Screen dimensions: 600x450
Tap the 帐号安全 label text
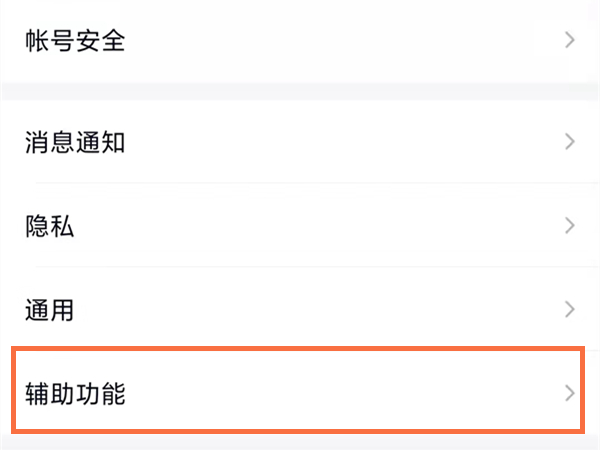tap(75, 41)
